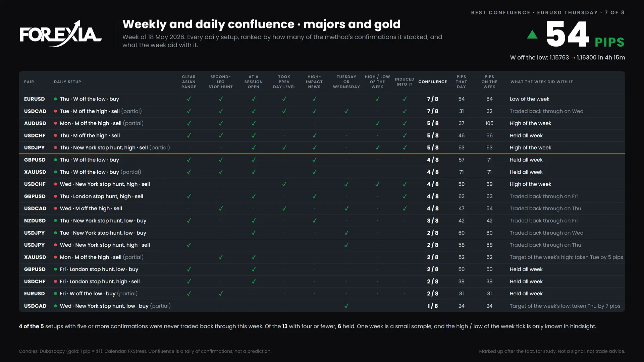Viewport: 644px width, 362px height.
Task: Click the red dot on the AUDUSD Monday row
Action: pyautogui.click(x=55, y=123)
